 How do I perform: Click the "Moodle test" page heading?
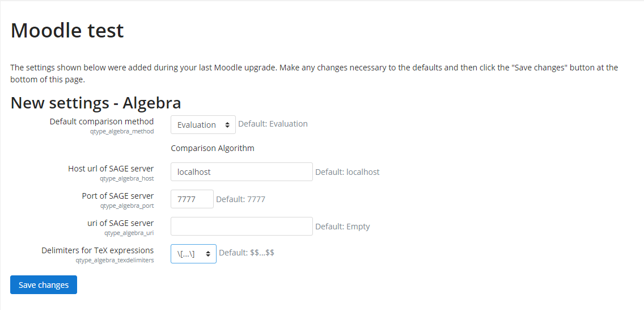(x=67, y=30)
